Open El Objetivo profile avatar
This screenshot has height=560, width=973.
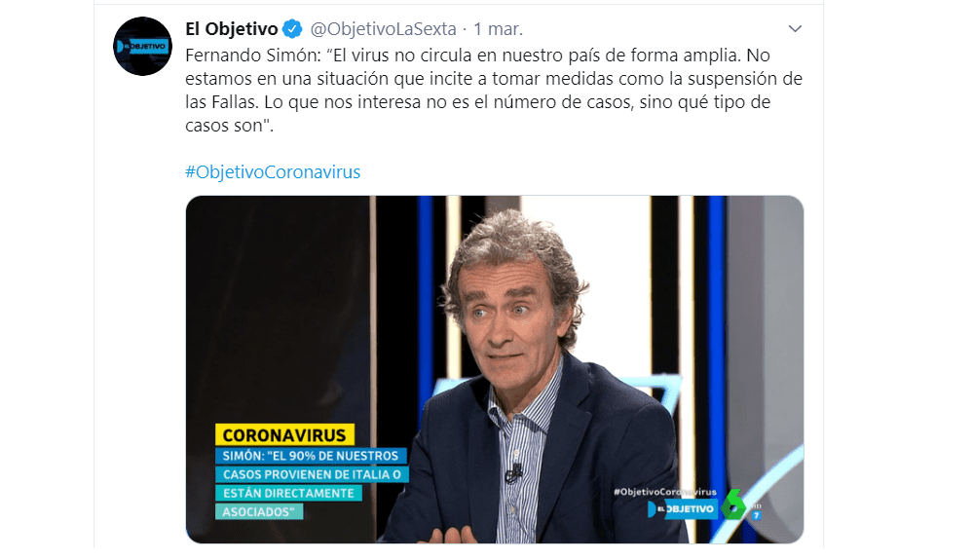pyautogui.click(x=143, y=47)
